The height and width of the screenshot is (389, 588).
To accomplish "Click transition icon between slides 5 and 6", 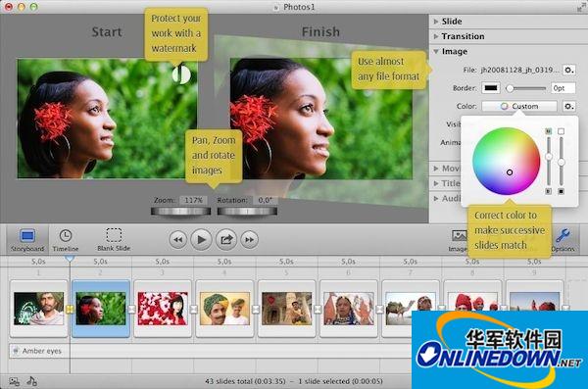I will tap(318, 309).
